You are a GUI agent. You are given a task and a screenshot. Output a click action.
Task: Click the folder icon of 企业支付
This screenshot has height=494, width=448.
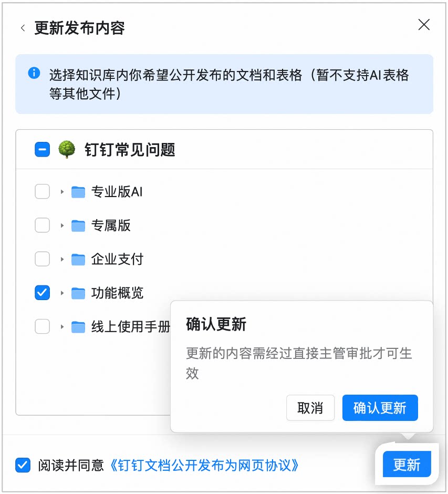[x=78, y=260]
